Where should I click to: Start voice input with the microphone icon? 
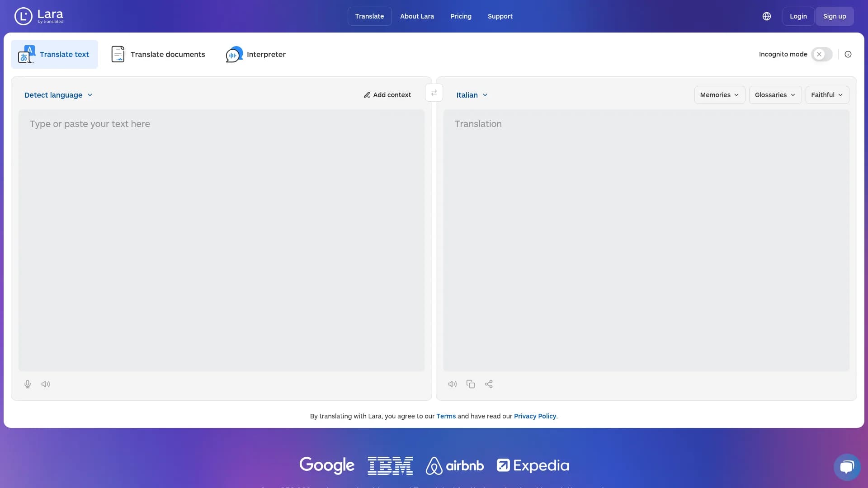click(28, 384)
